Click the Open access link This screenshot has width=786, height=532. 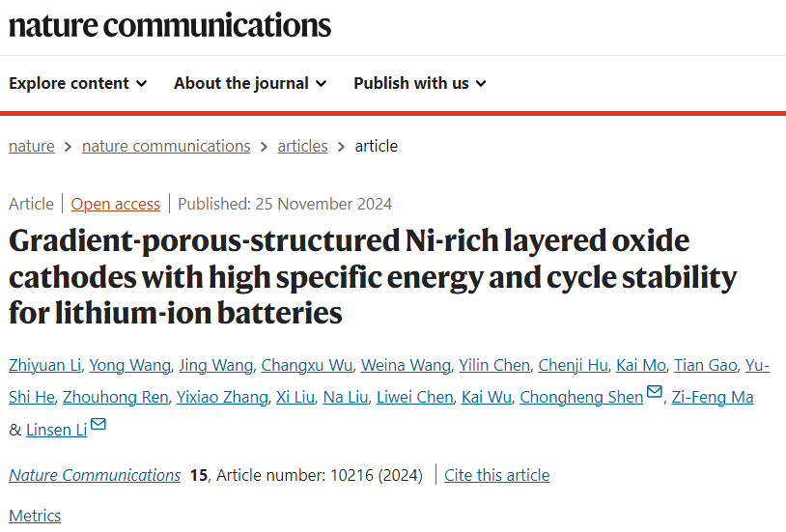click(x=115, y=204)
